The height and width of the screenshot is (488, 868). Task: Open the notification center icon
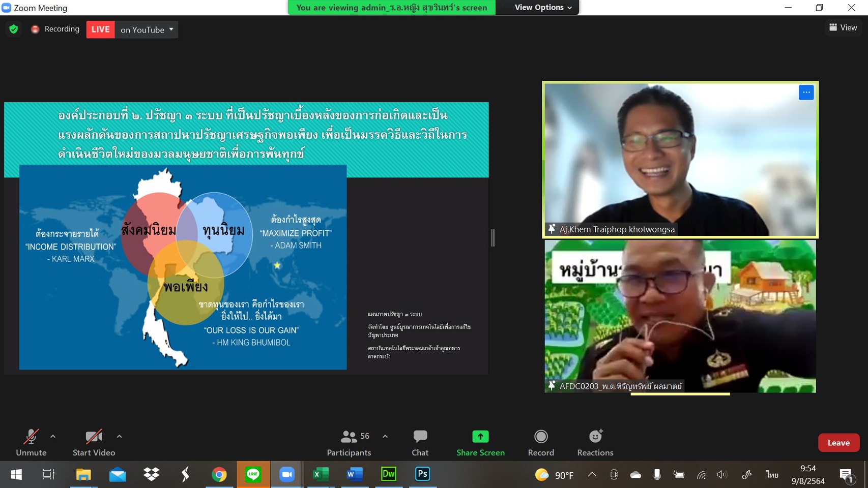[847, 475]
